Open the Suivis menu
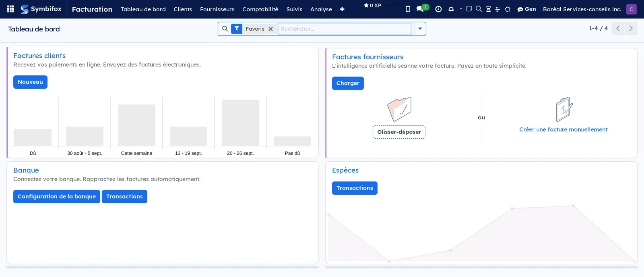Image resolution: width=644 pixels, height=277 pixels. 294,9
